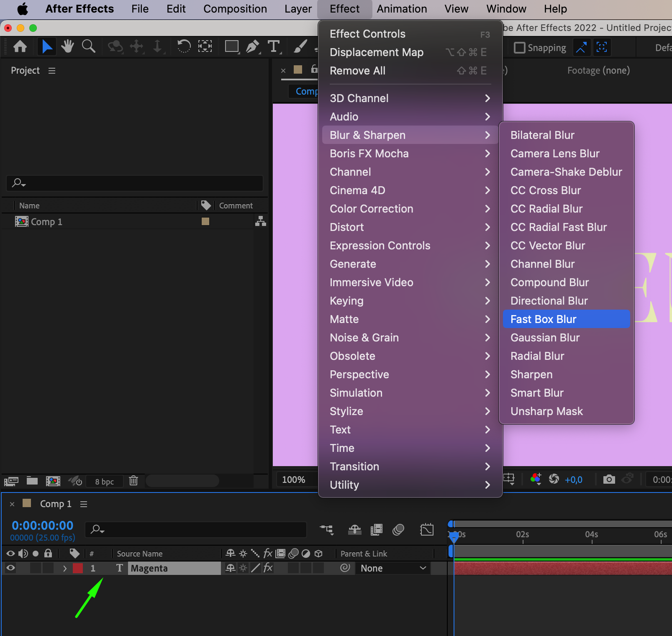Image resolution: width=672 pixels, height=636 pixels.
Task: Open the Project panel menu
Action: [52, 71]
